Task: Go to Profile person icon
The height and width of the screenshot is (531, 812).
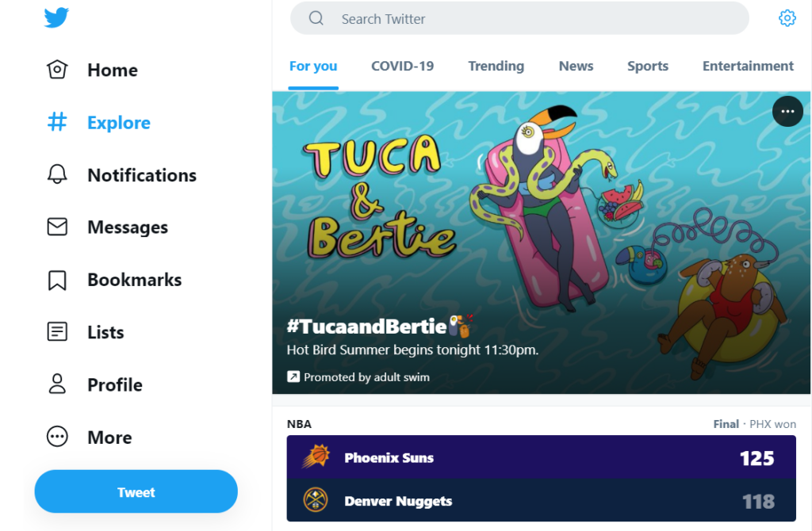Action: tap(57, 384)
